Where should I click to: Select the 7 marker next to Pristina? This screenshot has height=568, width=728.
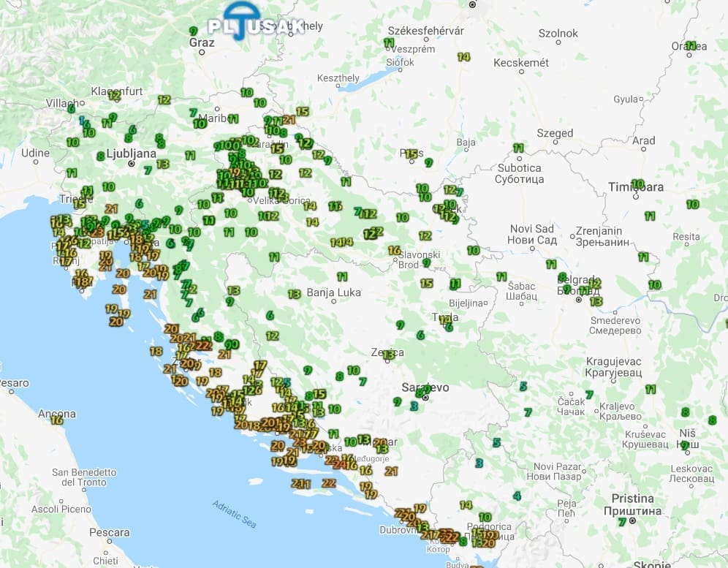[622, 522]
